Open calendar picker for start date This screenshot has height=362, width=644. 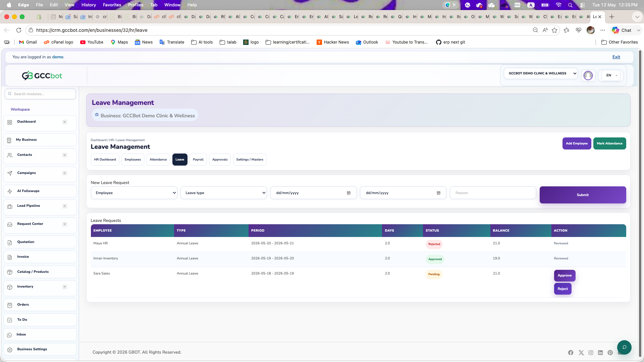[348, 193]
